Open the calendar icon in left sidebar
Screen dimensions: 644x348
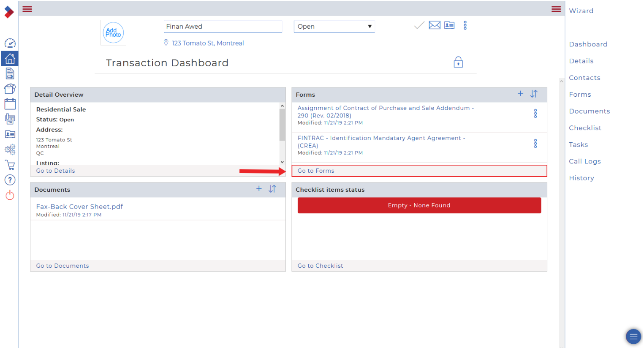(10, 104)
